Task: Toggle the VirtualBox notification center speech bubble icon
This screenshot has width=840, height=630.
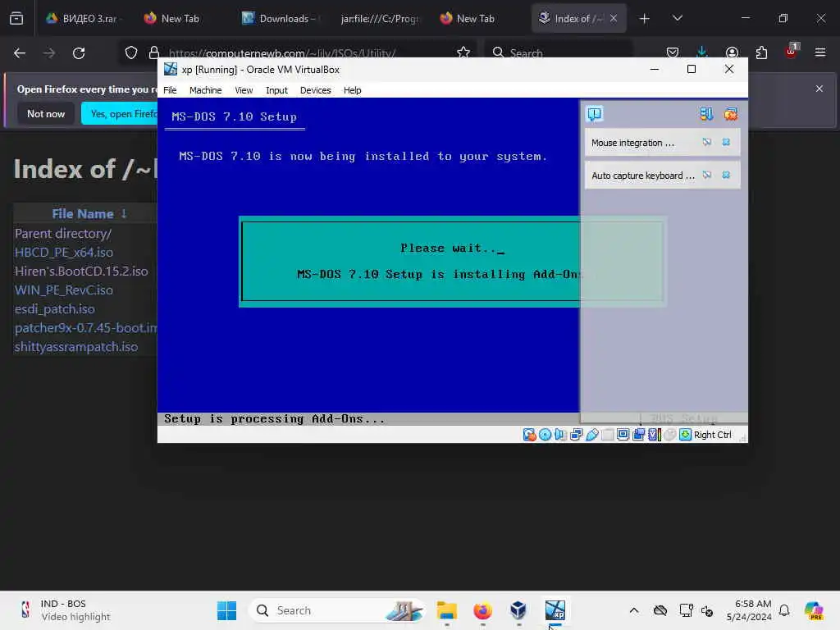Action: 595,114
